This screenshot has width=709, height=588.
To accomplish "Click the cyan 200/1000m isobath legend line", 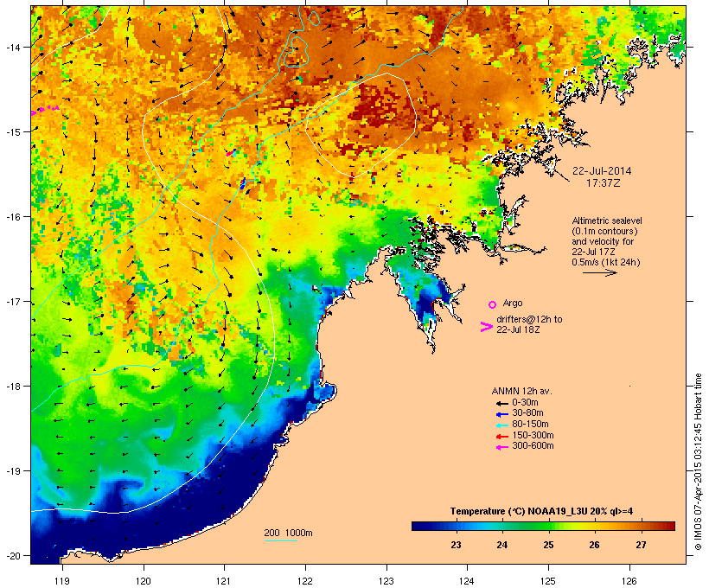I will point(280,540).
